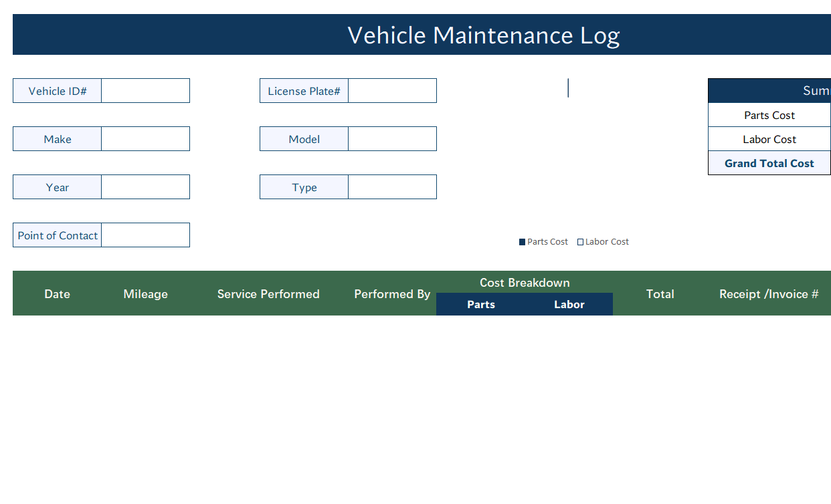Click the Cost Breakdown header
This screenshot has height=504, width=831.
525,283
